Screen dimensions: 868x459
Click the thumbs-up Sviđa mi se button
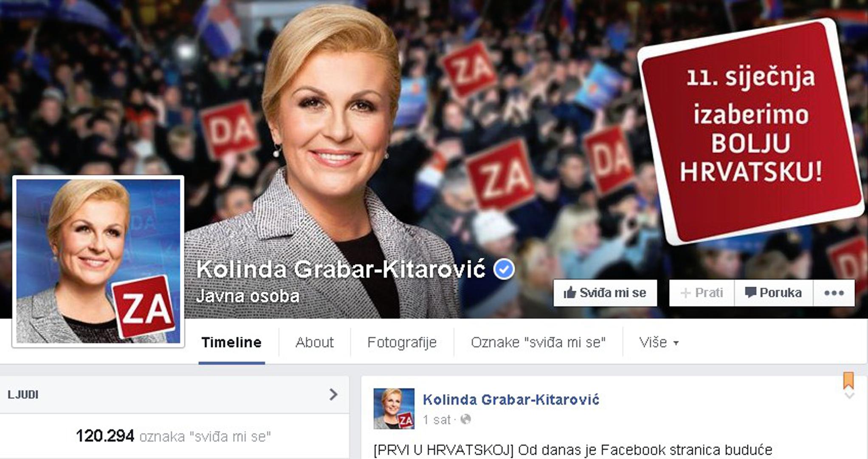coord(605,293)
